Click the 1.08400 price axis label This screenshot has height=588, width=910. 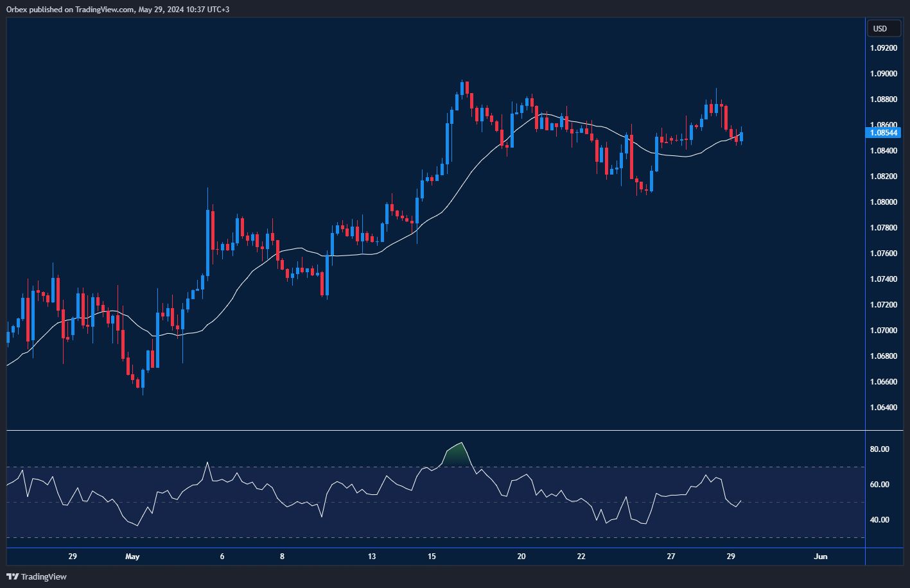(884, 151)
